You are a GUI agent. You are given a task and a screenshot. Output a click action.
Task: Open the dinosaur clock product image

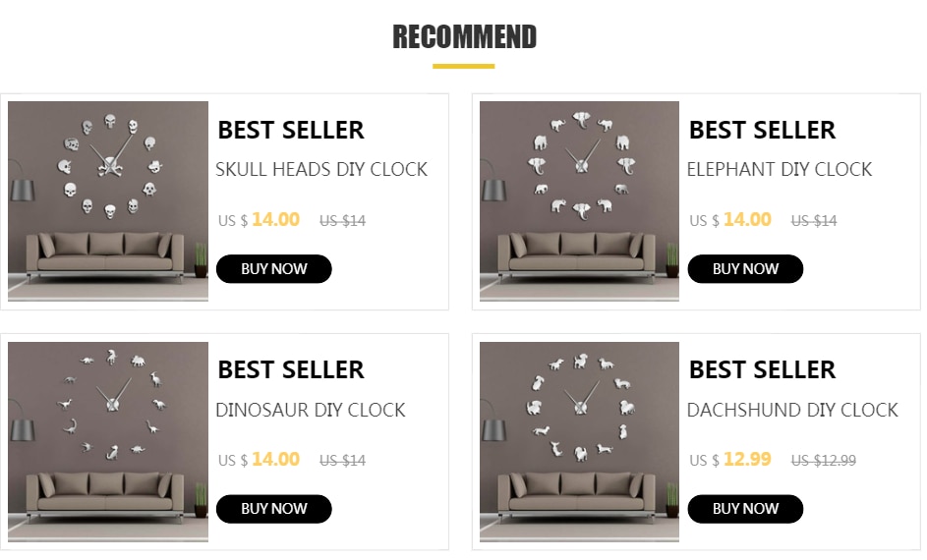point(107,441)
